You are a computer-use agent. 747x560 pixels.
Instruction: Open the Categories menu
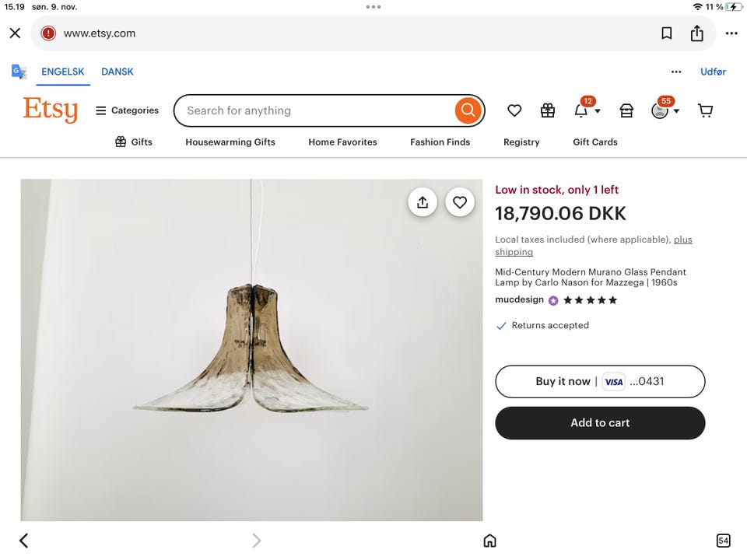pyautogui.click(x=126, y=110)
